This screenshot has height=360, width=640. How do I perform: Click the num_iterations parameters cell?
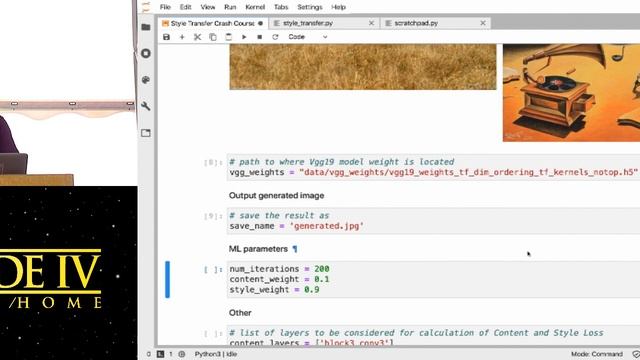433,279
